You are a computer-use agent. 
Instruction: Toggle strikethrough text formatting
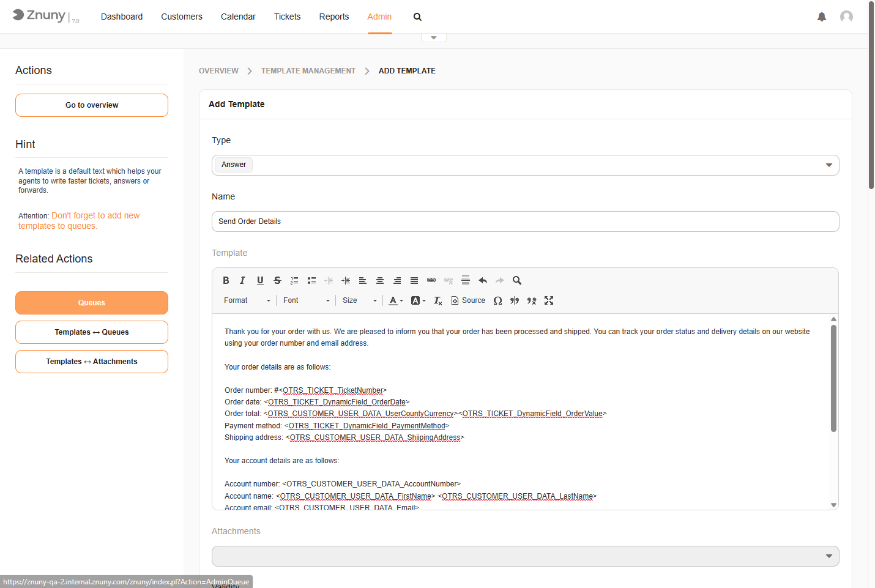[277, 280]
